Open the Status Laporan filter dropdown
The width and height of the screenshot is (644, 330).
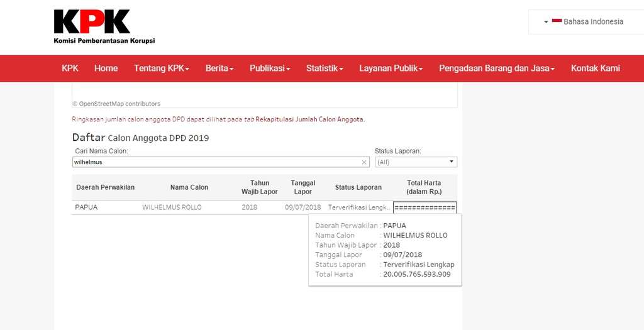tap(416, 162)
